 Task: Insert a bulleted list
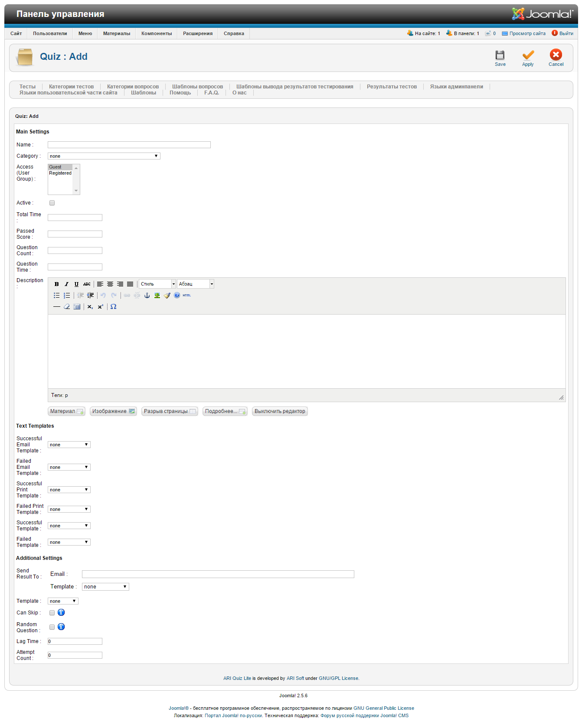56,296
